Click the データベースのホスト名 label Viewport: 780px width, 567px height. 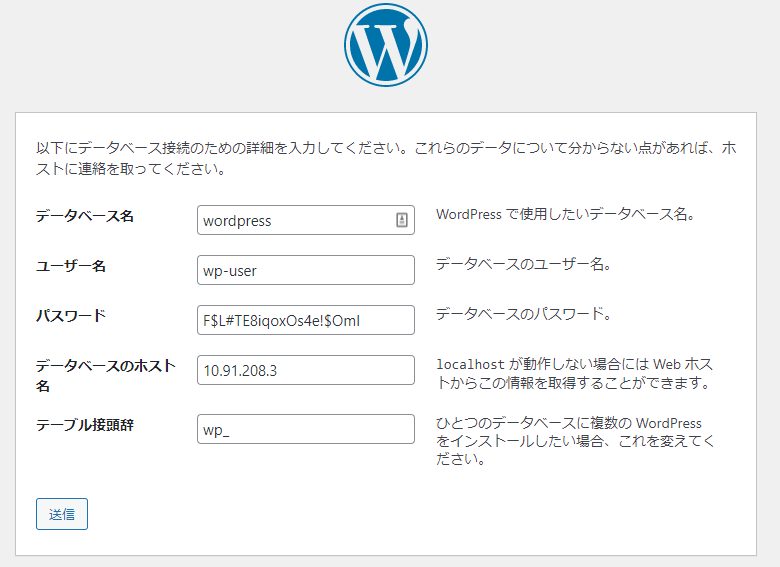pos(105,376)
